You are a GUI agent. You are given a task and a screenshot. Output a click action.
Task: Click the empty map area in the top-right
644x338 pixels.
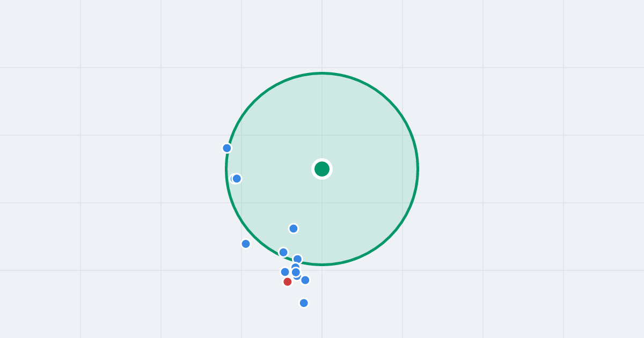point(537,38)
